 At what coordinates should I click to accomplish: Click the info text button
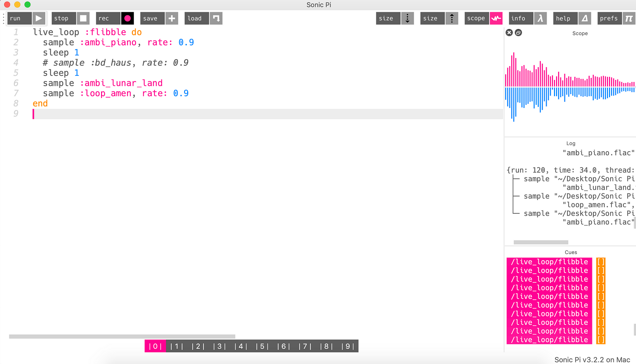point(521,18)
